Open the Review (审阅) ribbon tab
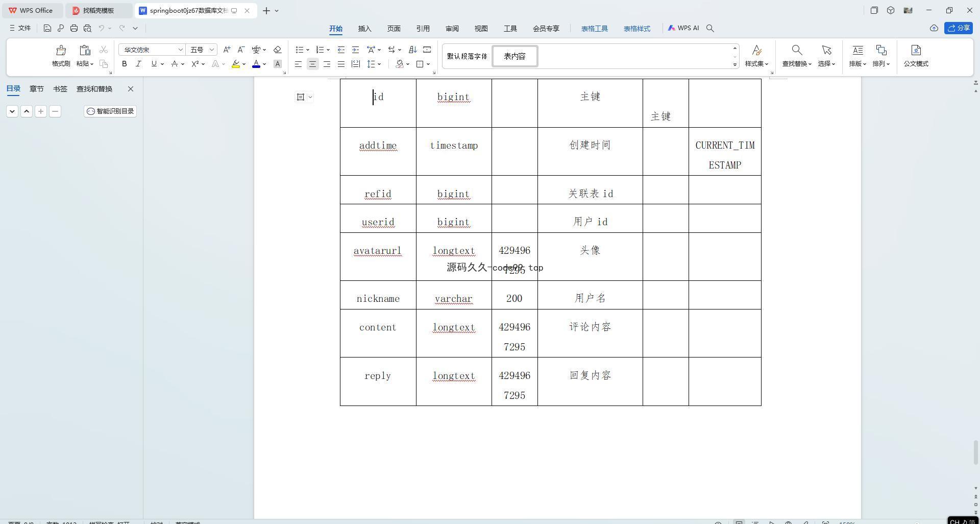 452,29
